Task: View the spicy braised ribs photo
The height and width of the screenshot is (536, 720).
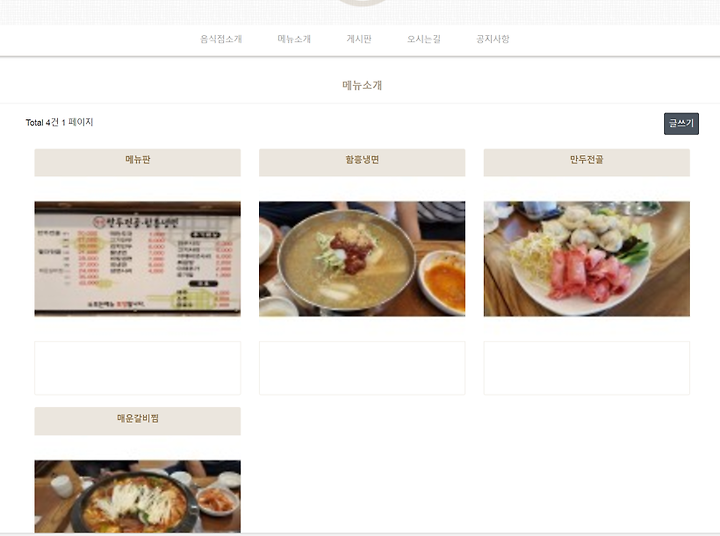Action: click(137, 497)
